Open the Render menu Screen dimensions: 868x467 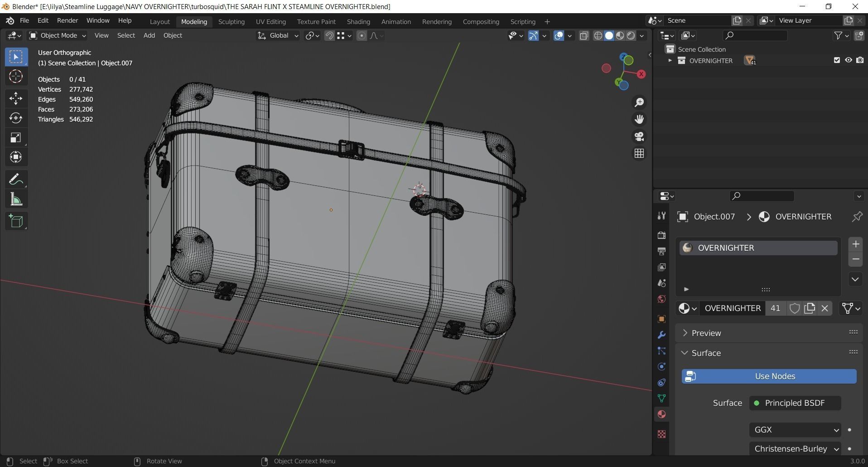pos(68,21)
